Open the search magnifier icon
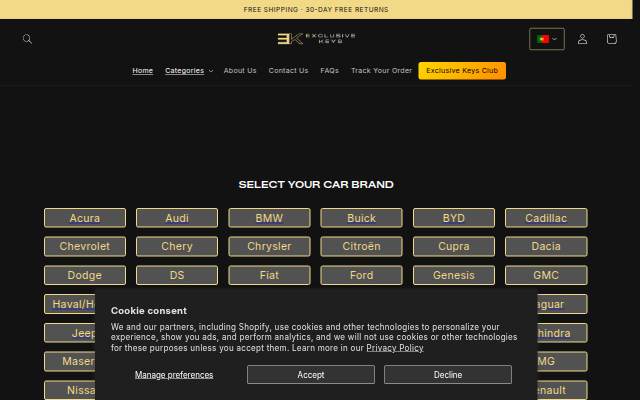Image resolution: width=640 pixels, height=400 pixels. click(27, 39)
